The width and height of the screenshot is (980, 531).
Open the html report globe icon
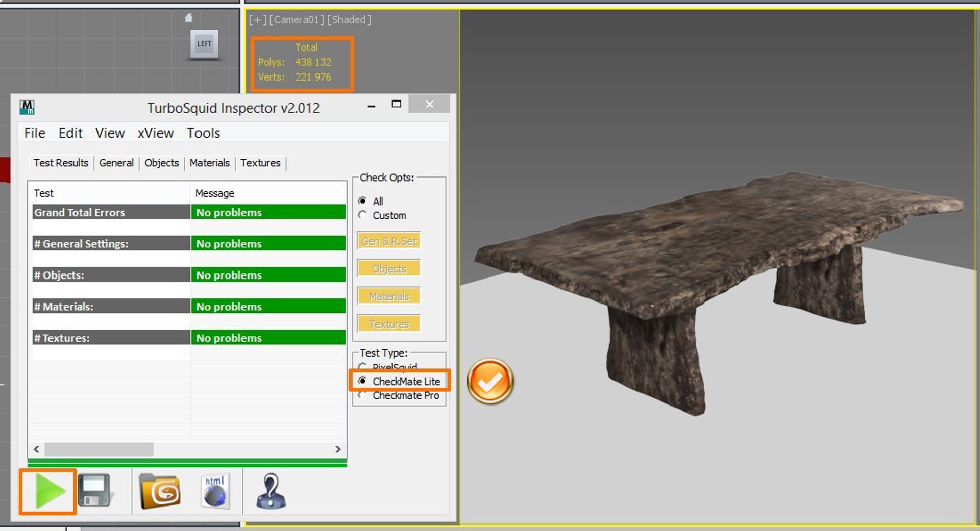(x=215, y=491)
